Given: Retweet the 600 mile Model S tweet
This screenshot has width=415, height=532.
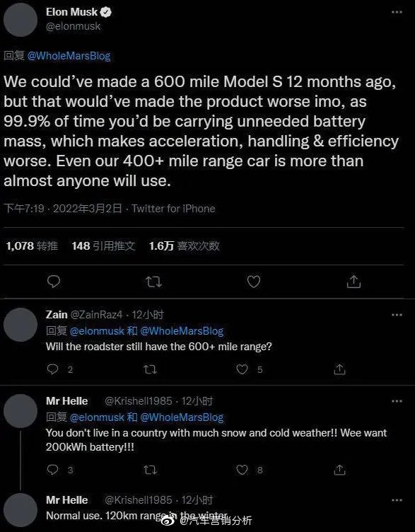Looking at the screenshot, I should (153, 282).
